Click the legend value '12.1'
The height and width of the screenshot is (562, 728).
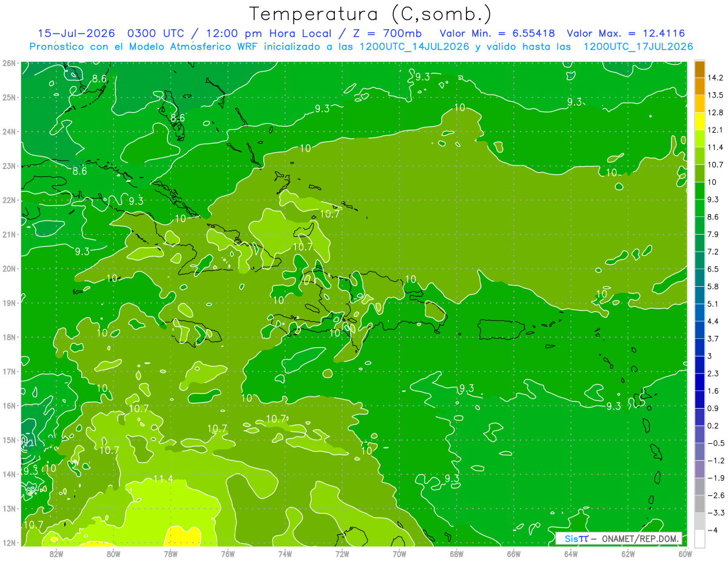tap(716, 130)
